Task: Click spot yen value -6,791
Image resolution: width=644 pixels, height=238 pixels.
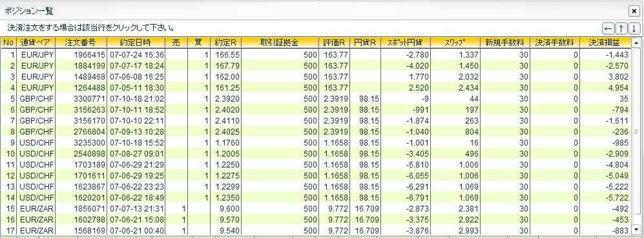Action: coord(417,198)
